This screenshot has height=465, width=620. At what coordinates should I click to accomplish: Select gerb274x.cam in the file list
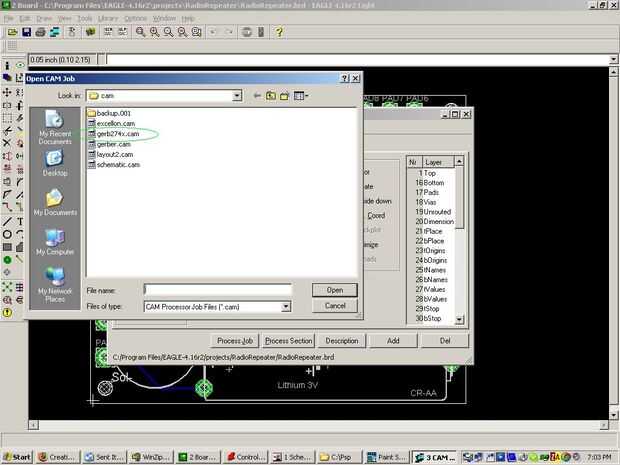tap(117, 134)
